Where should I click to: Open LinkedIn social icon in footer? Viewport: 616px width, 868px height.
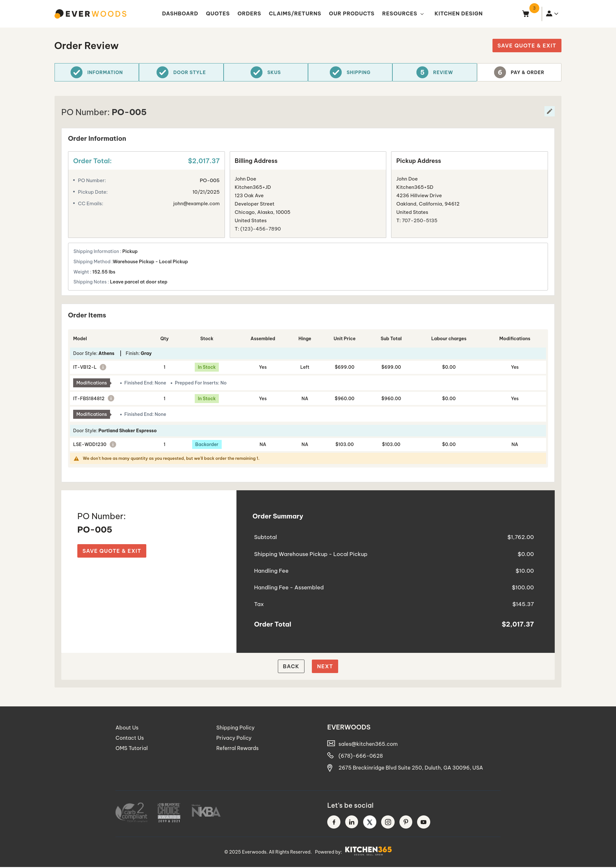(351, 822)
